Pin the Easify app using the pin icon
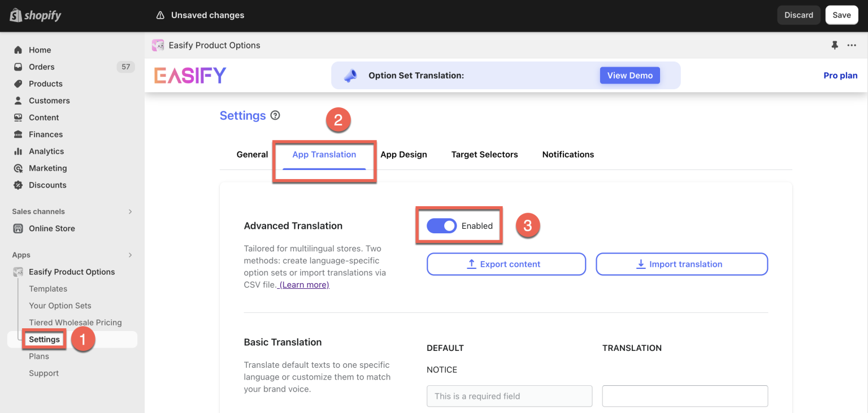The image size is (868, 413). tap(835, 45)
